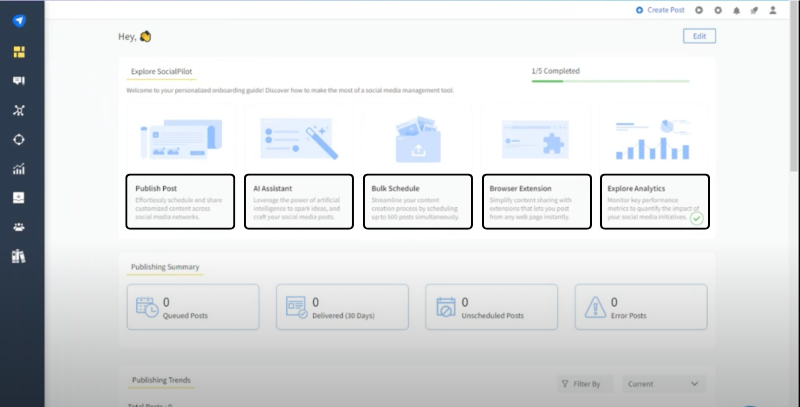Image resolution: width=800 pixels, height=407 pixels.
Task: Select the Explore SocialPilot tab
Action: (x=161, y=72)
